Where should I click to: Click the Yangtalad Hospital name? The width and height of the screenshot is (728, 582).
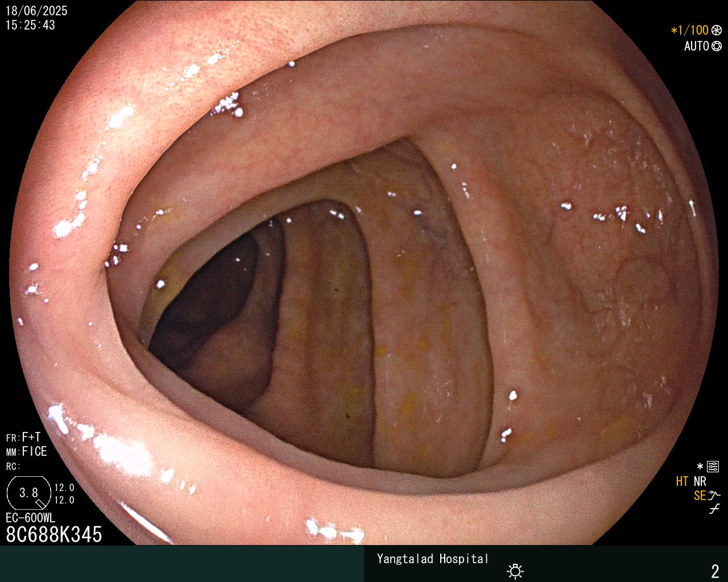(x=433, y=559)
